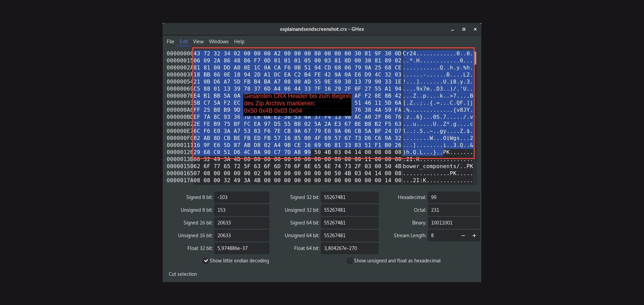This screenshot has height=305, width=644.
Task: Click the Stream Length input field
Action: point(443,236)
